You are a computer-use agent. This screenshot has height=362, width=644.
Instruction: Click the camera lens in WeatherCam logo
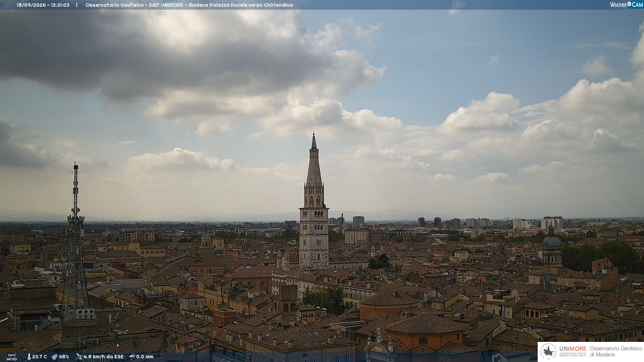point(629,4)
